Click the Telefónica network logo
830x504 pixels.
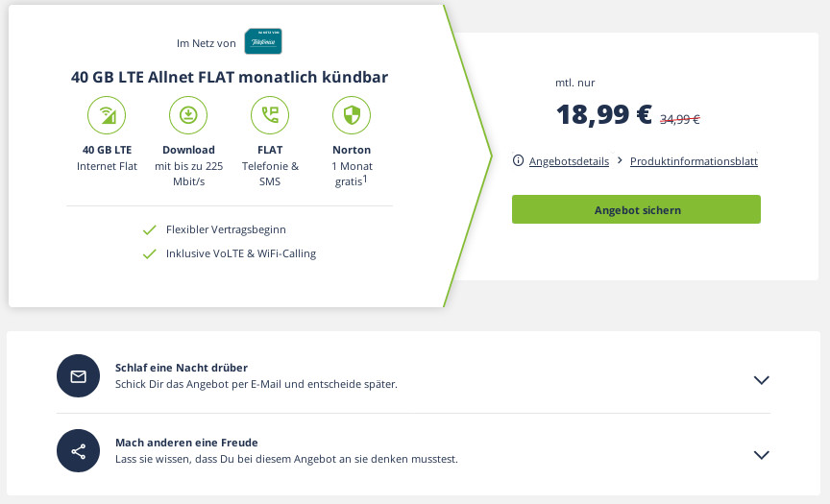[x=262, y=42]
